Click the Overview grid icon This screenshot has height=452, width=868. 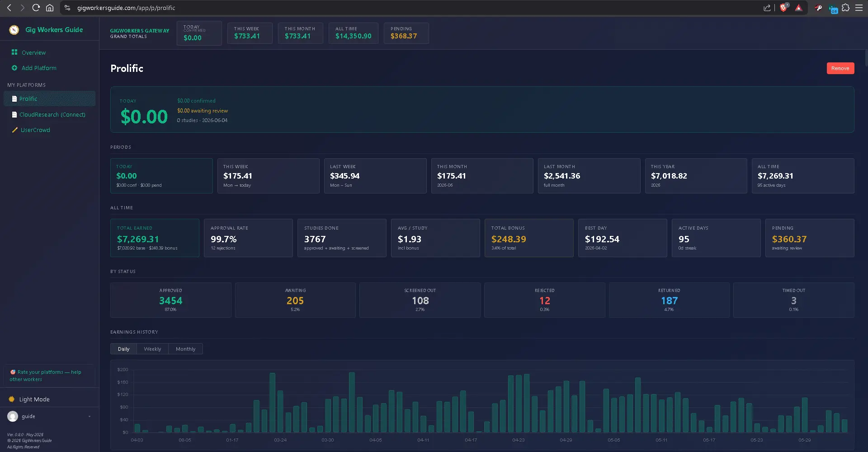point(14,52)
